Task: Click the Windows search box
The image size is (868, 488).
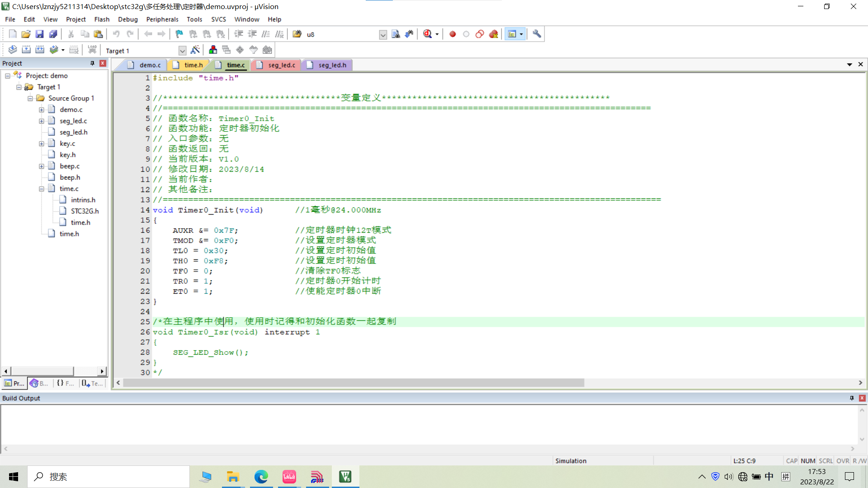Action: [x=108, y=477]
